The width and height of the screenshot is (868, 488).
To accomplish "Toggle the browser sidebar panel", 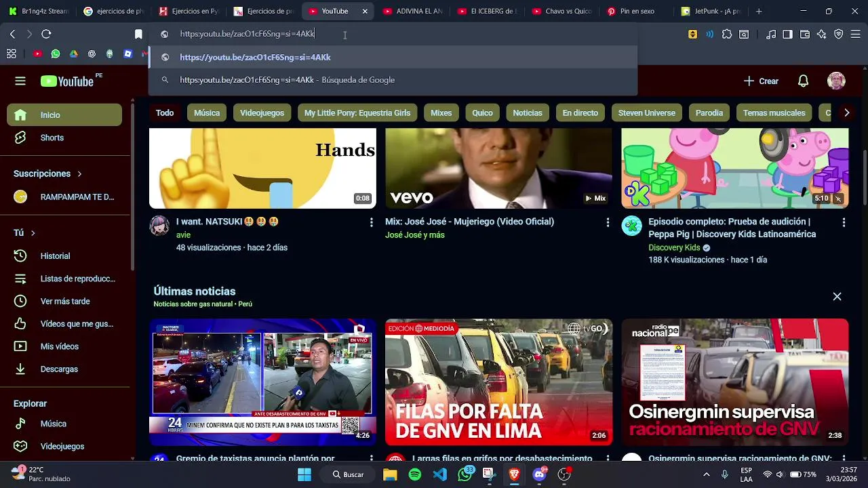I will click(787, 34).
